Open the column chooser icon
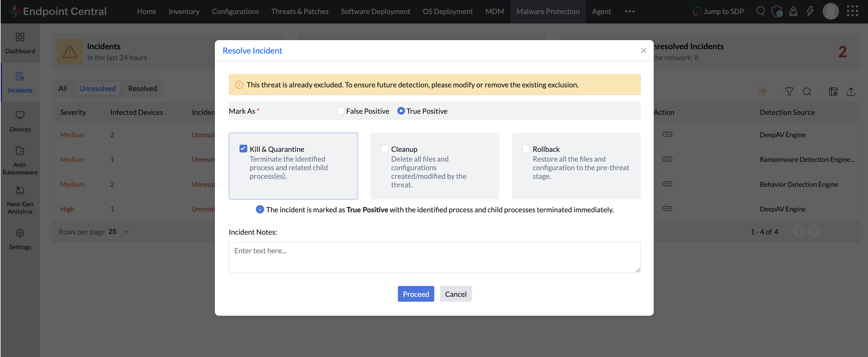The width and height of the screenshot is (868, 357). tap(833, 91)
